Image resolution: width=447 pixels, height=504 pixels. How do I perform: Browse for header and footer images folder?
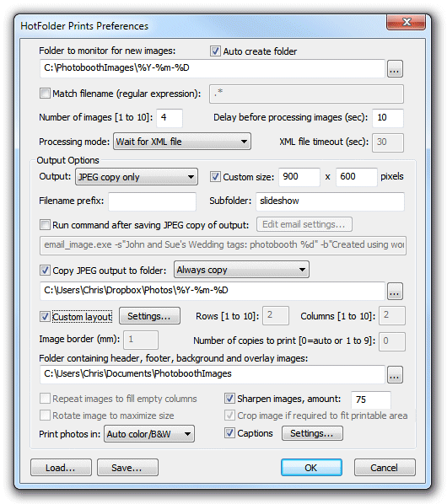[x=395, y=374]
